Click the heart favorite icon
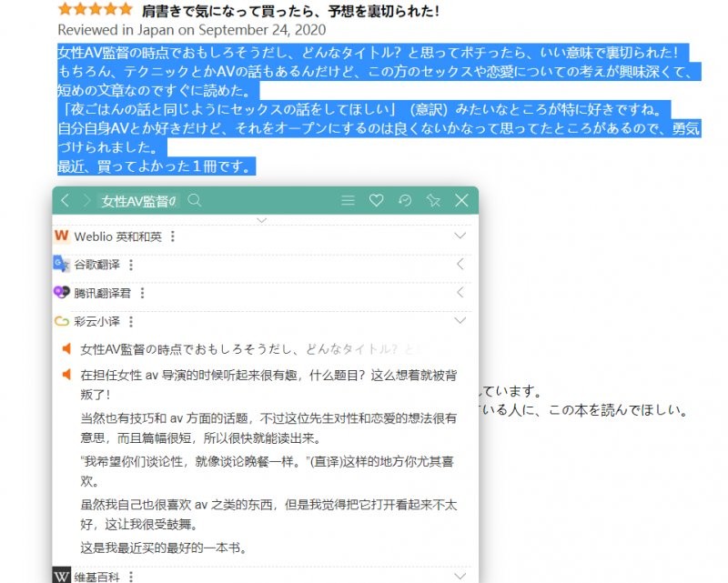This screenshot has height=583, width=728. [376, 201]
